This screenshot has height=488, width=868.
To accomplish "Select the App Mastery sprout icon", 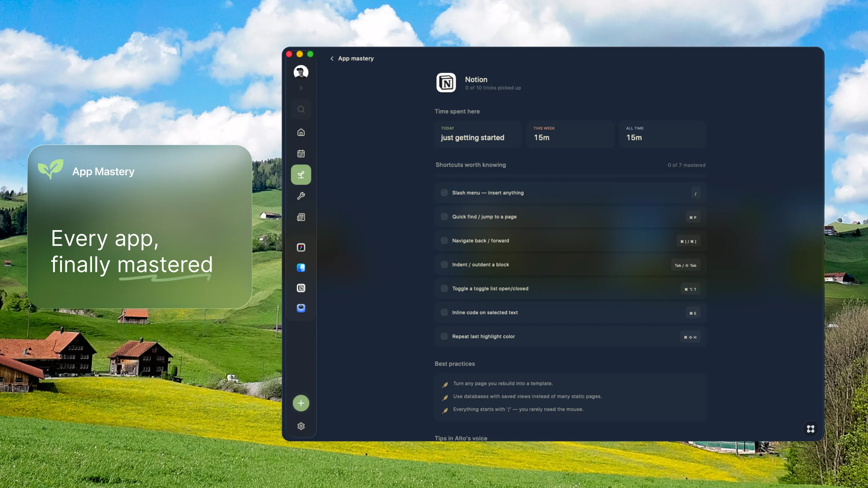I will coord(301,174).
